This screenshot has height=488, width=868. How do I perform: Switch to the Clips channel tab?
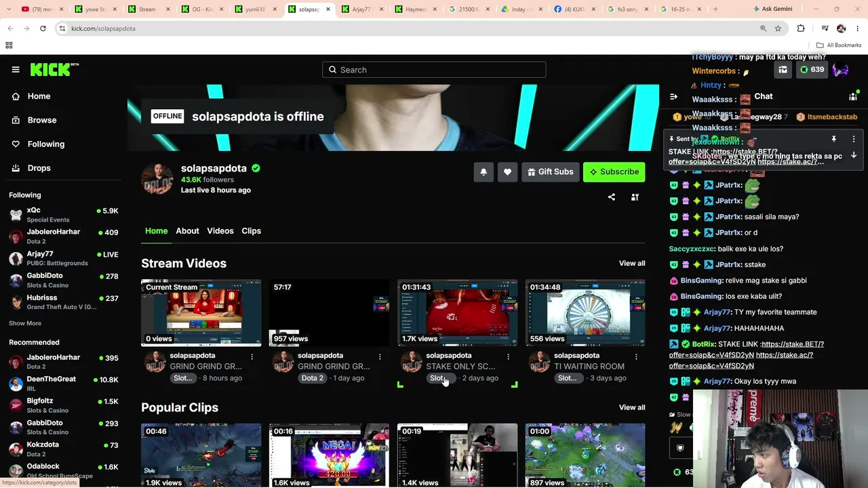[x=251, y=231]
